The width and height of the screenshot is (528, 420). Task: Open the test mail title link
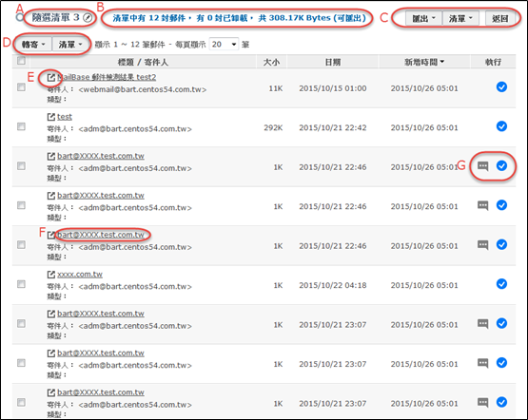65,117
